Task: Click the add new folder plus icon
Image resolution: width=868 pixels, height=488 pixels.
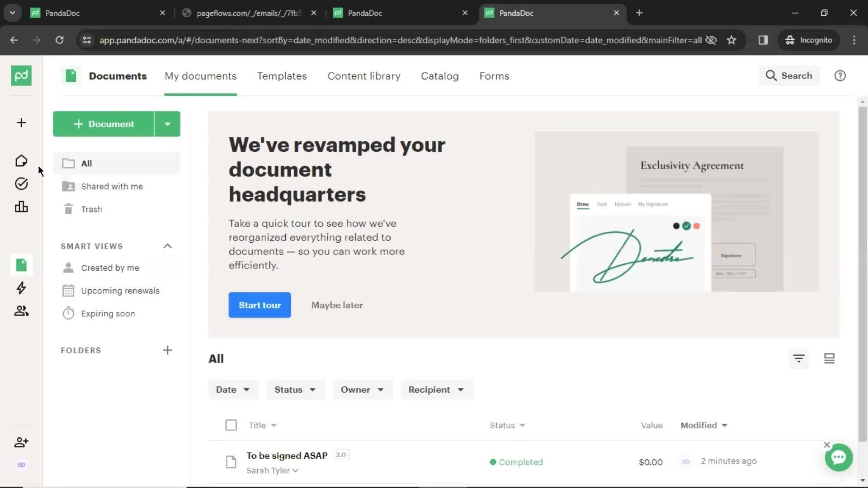Action: pos(167,350)
